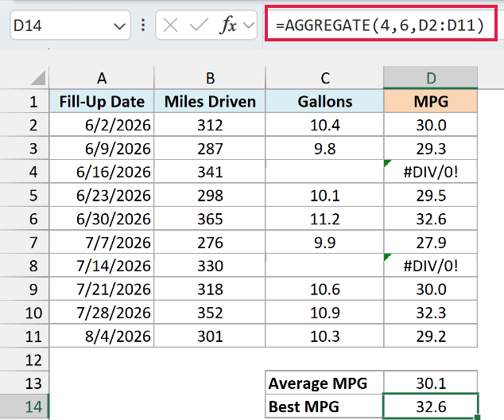
Task: Select miles cell 312
Action: point(210,125)
